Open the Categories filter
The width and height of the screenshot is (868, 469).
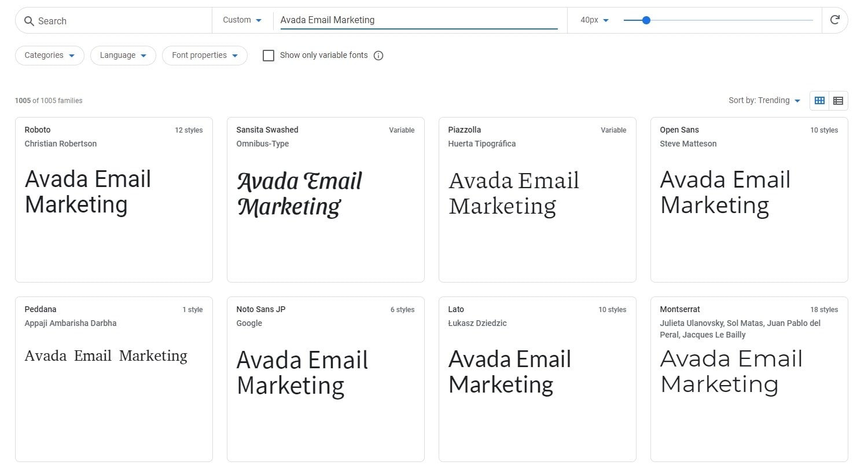pyautogui.click(x=50, y=56)
